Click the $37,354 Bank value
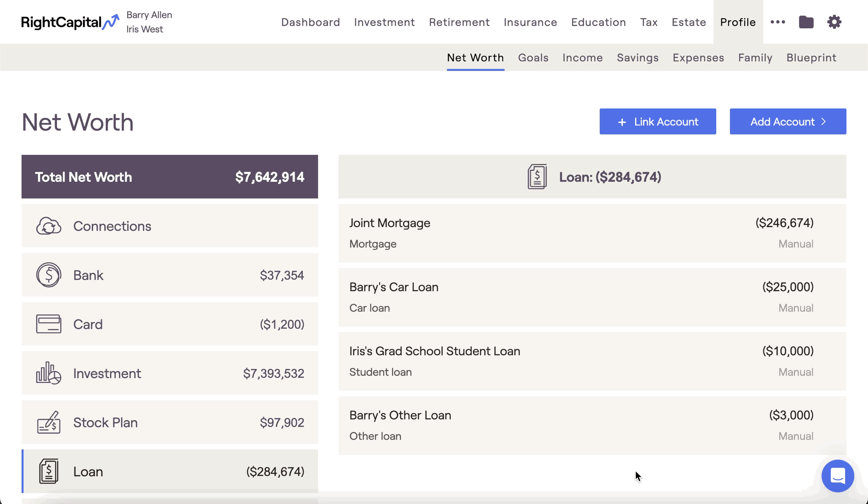868x504 pixels. [x=282, y=275]
